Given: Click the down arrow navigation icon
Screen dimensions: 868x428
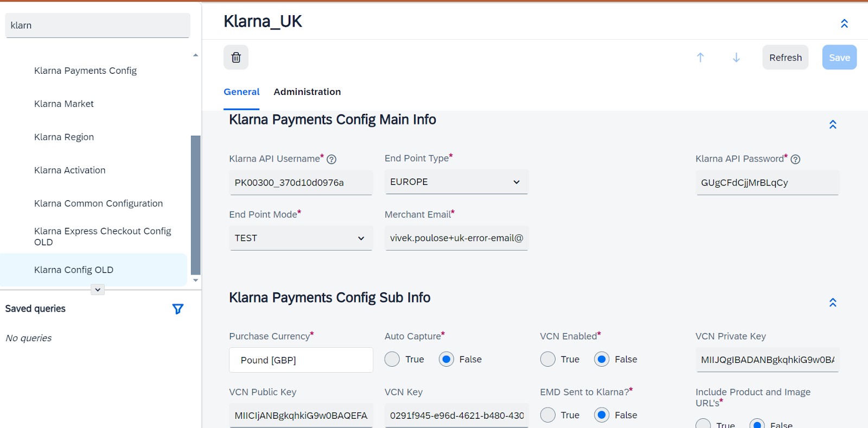Looking at the screenshot, I should [736, 58].
